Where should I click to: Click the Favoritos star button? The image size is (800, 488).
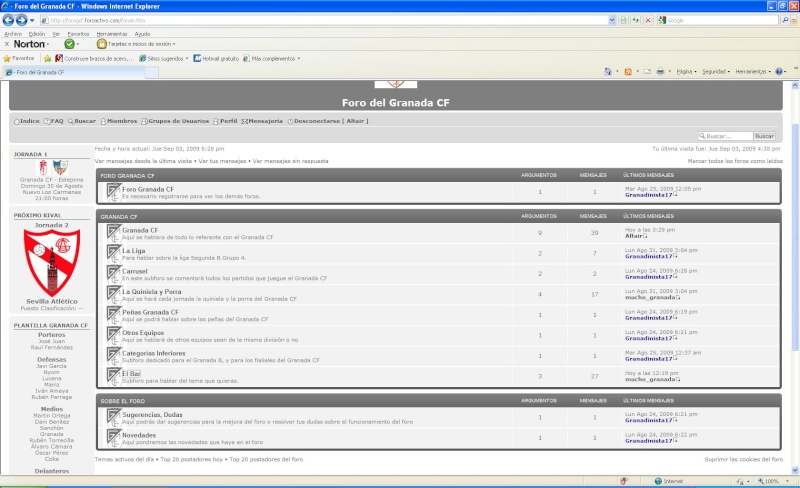click(x=19, y=58)
